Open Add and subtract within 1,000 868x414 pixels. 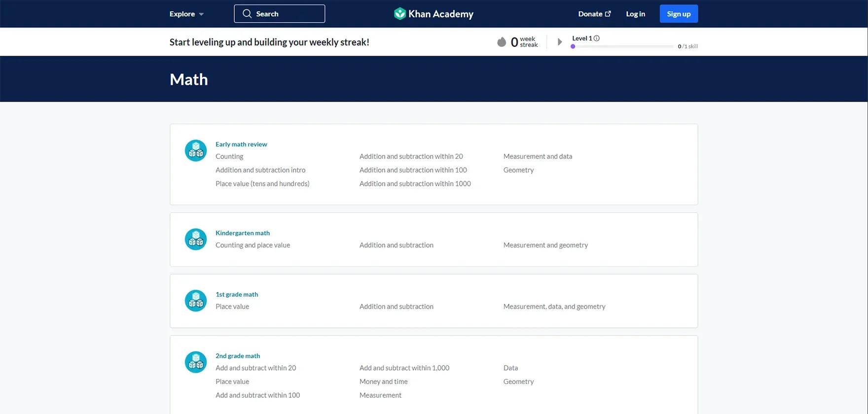coord(404,368)
